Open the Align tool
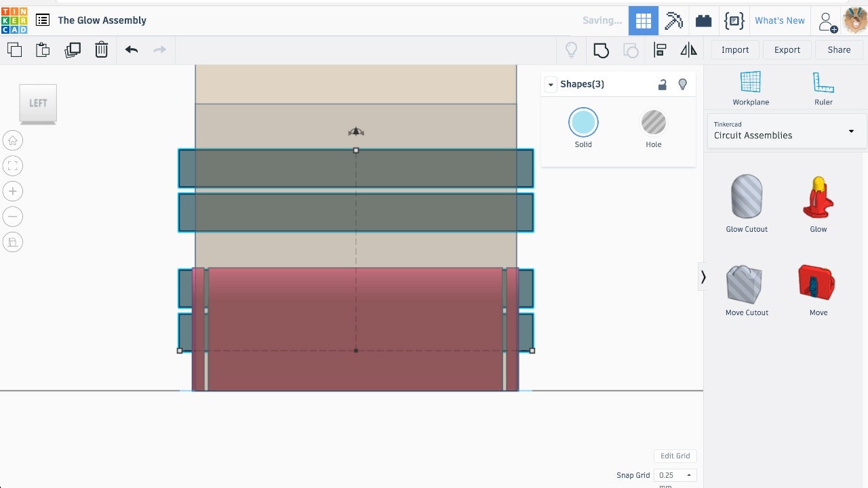Image resolution: width=868 pixels, height=488 pixels. 660,49
